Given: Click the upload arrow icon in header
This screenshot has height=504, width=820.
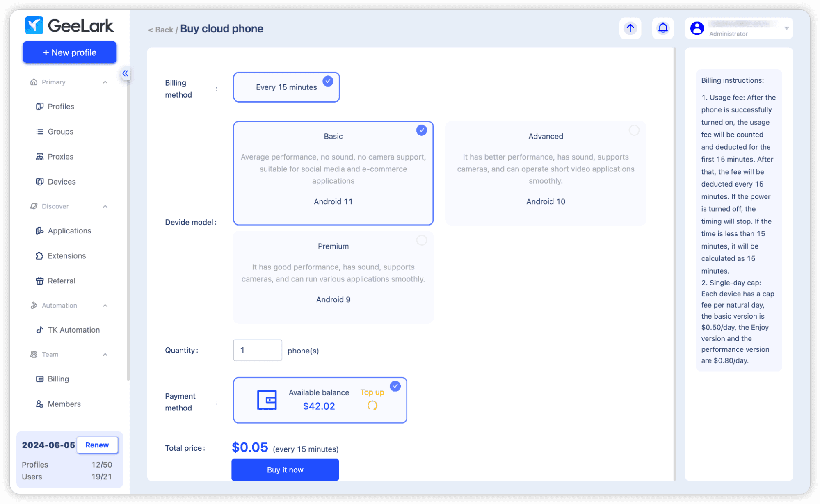Looking at the screenshot, I should [x=630, y=28].
